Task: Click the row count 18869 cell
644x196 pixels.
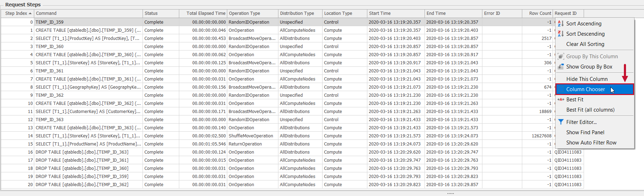Action: pos(537,112)
